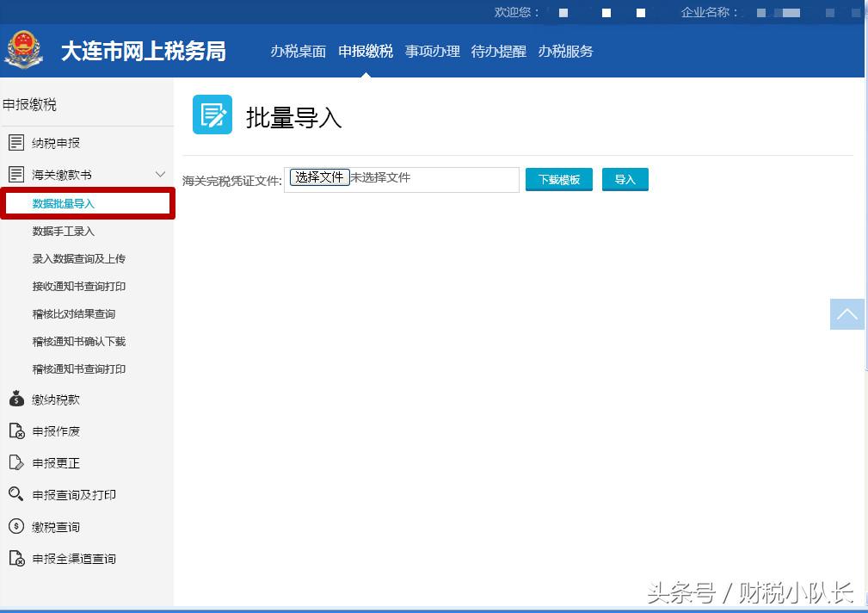This screenshot has width=868, height=613.
Task: Open the 待办提醒 menu item
Action: point(497,52)
